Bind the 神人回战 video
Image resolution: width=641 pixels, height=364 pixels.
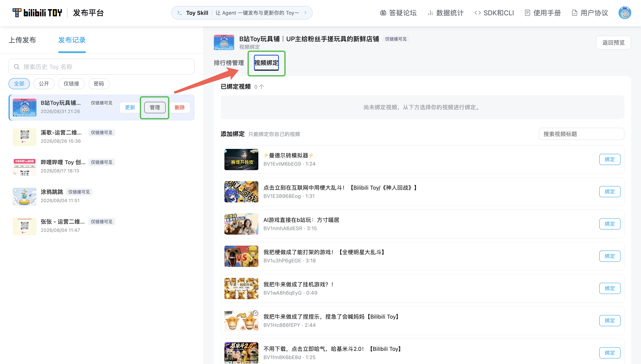point(610,192)
